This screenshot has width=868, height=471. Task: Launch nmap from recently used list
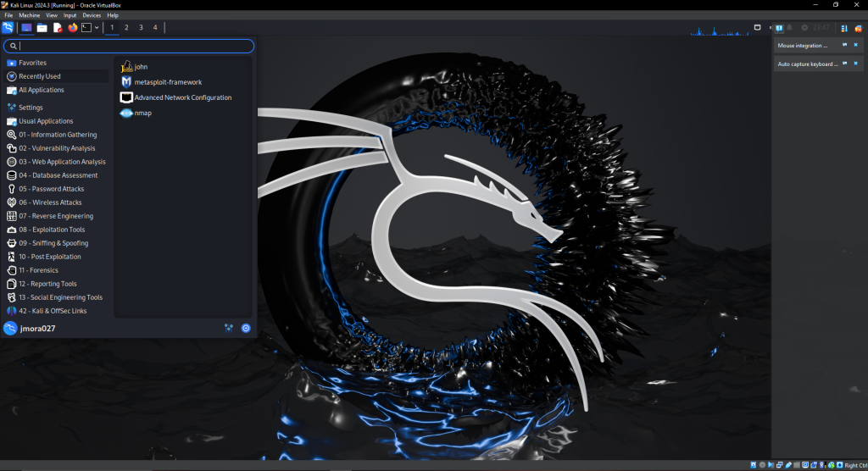pos(183,114)
